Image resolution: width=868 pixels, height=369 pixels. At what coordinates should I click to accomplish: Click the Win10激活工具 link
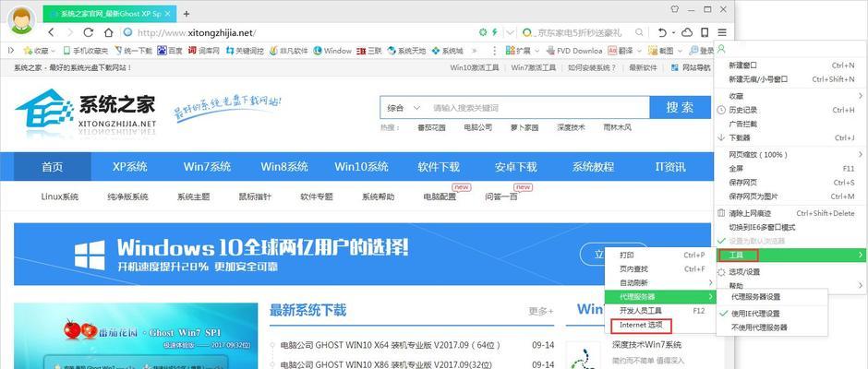click(475, 67)
